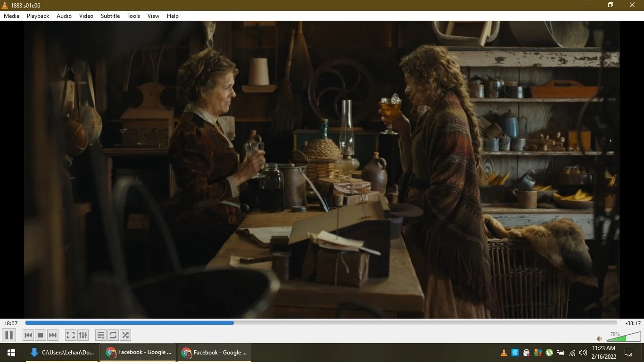The image size is (644, 362).
Task: Click the VLC cone icon in title bar
Action: pos(5,5)
